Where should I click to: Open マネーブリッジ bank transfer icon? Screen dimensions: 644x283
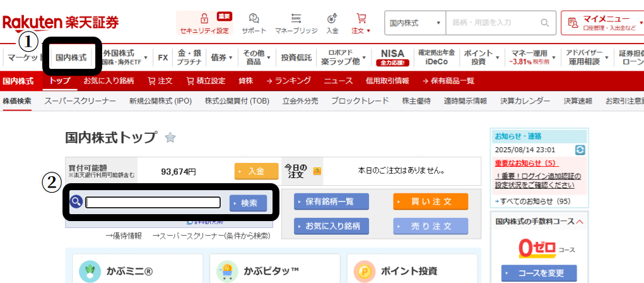(296, 18)
